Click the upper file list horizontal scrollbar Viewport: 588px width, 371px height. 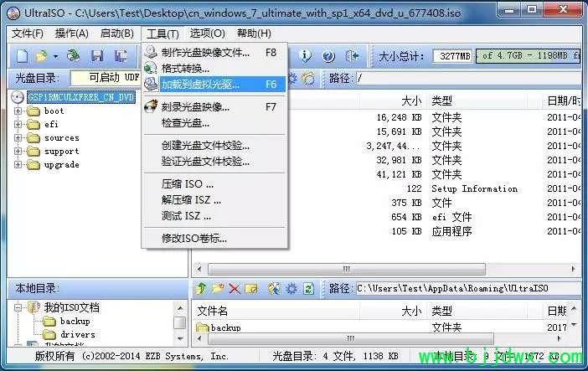[347, 269]
